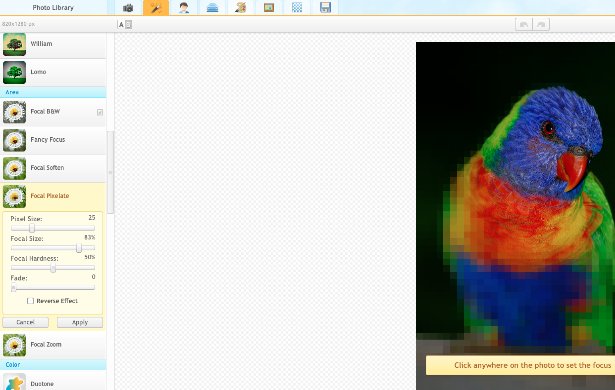Click the redo arrow button
Screen dimensions: 615x390
pos(541,24)
